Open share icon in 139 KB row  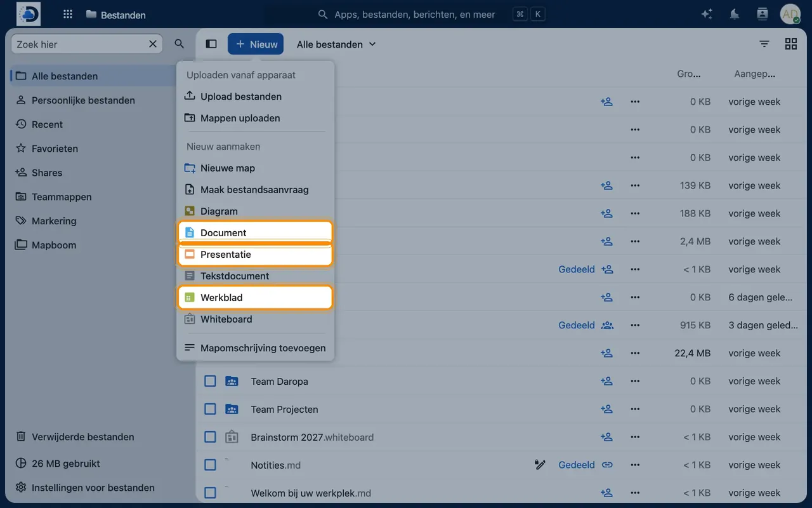[x=607, y=185]
